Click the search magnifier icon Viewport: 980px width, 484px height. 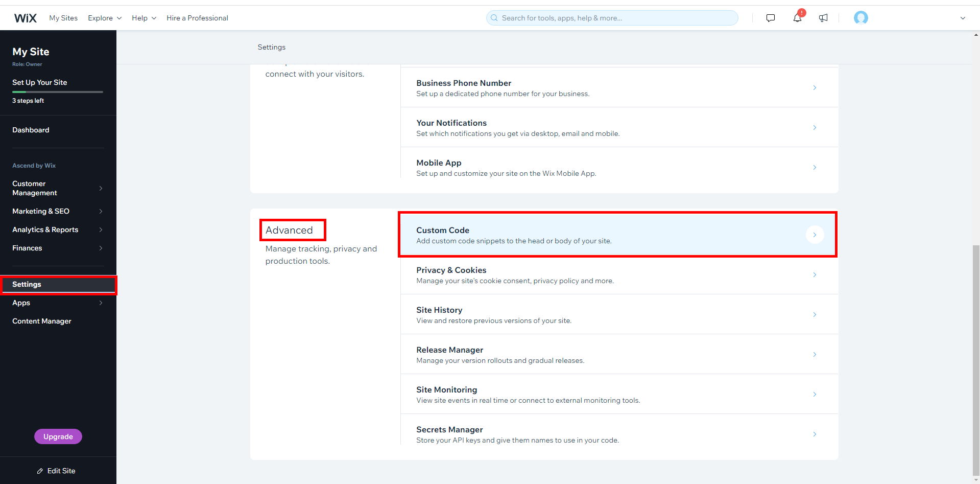pos(494,18)
